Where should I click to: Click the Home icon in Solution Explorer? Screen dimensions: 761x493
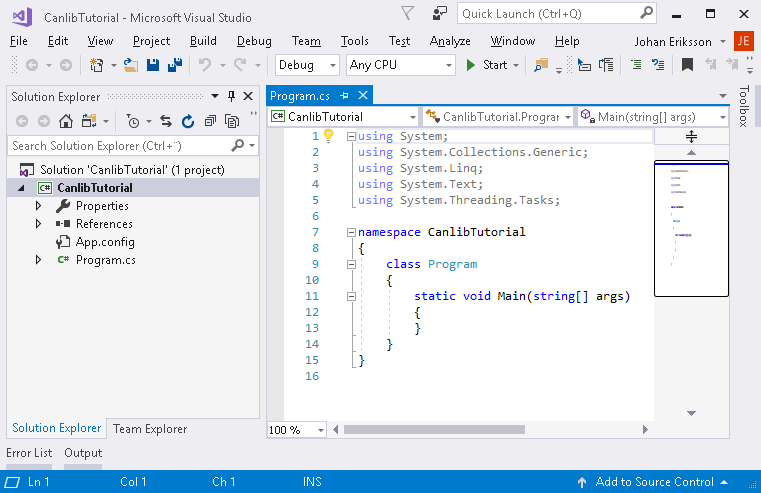click(66, 121)
